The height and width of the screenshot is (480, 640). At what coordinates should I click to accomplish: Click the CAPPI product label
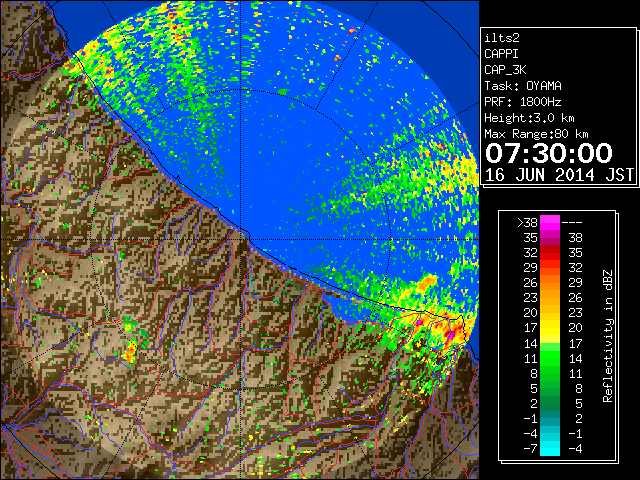[501, 54]
